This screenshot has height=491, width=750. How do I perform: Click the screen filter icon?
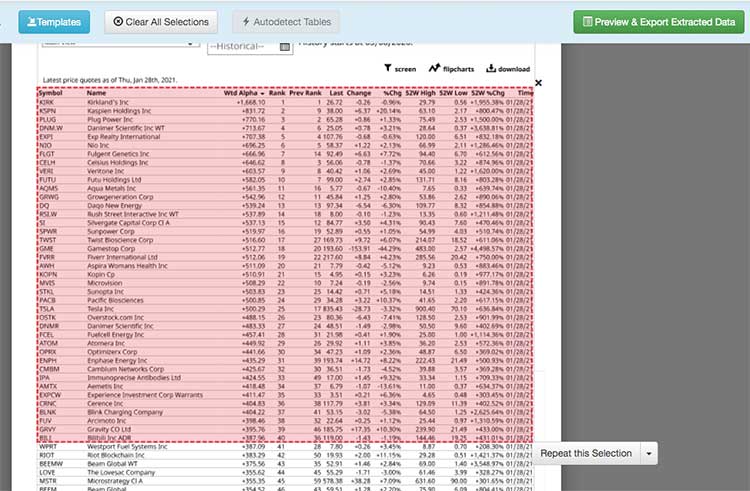click(x=400, y=69)
